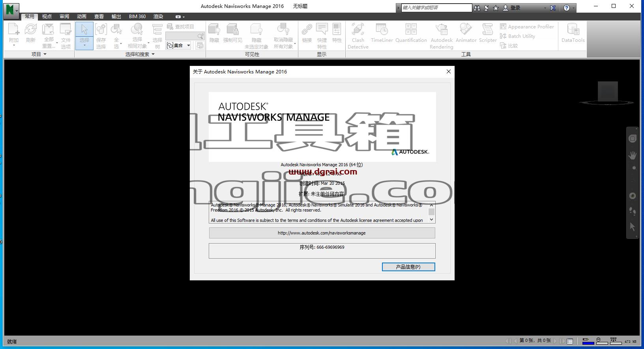644x349 pixels.
Task: Select the look around eye navigation tool
Action: click(x=633, y=196)
